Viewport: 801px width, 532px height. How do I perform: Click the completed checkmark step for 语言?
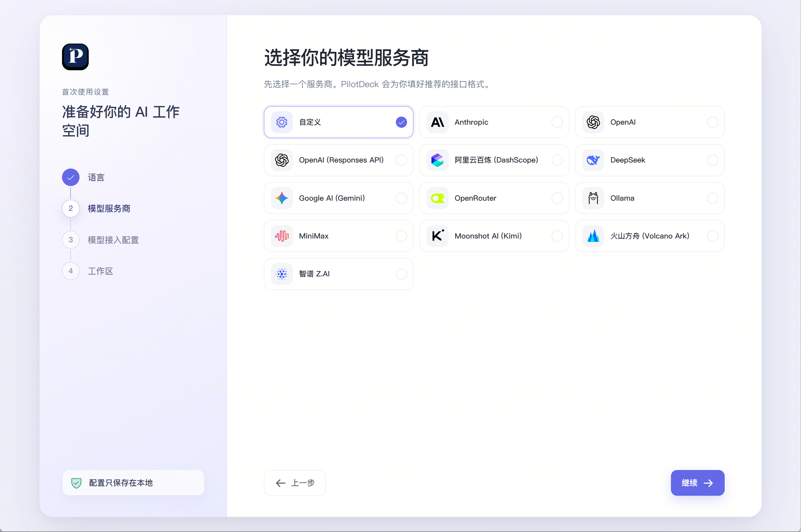pos(71,177)
